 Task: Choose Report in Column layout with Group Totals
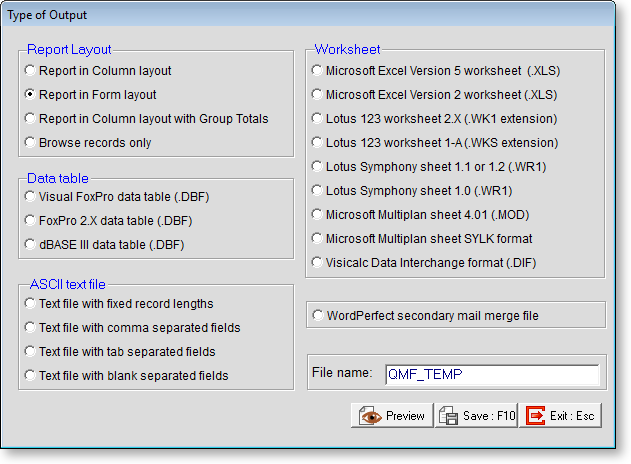click(31, 119)
